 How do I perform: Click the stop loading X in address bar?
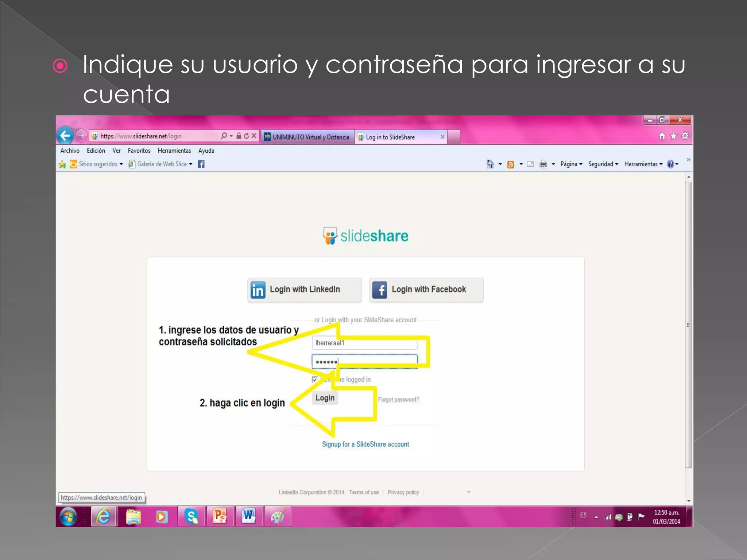tap(254, 136)
